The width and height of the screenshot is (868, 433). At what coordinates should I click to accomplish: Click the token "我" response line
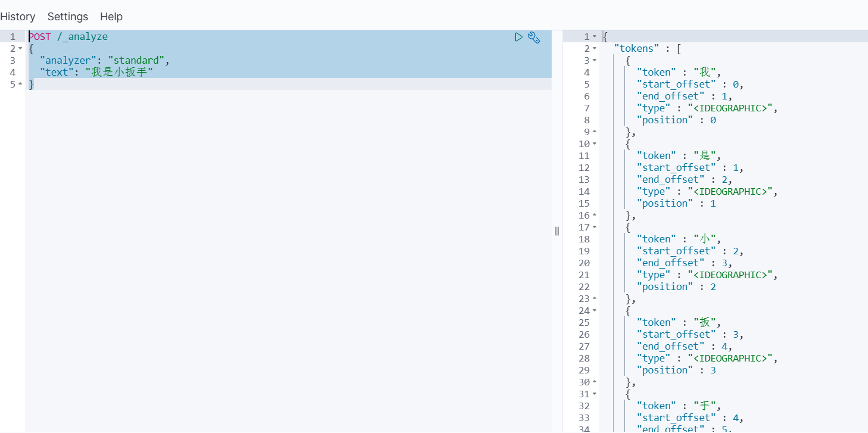click(679, 73)
